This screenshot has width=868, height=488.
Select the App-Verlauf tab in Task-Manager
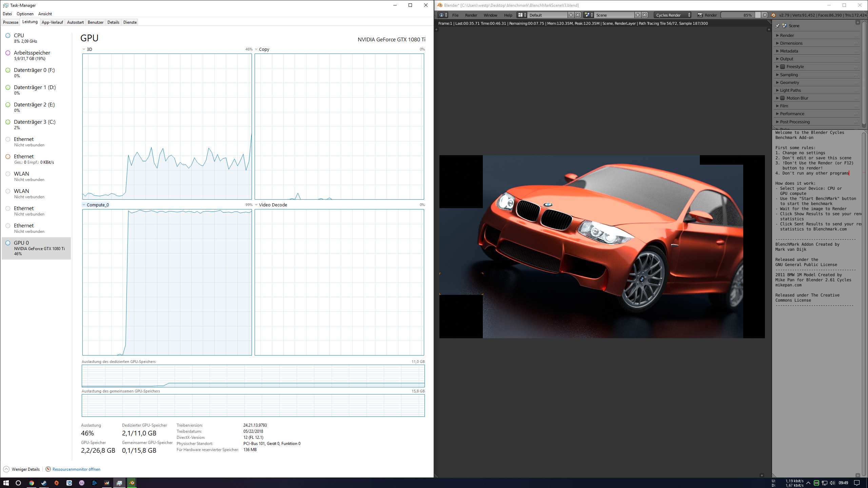(53, 22)
